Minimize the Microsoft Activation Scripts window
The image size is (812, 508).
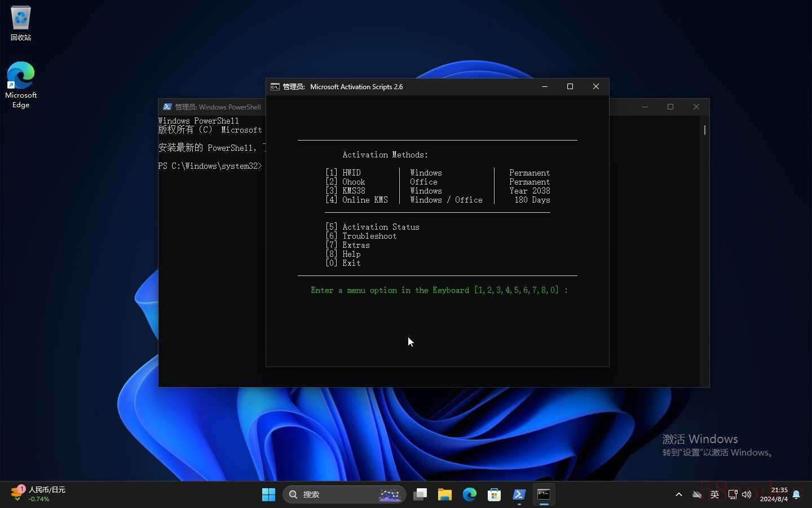click(545, 86)
